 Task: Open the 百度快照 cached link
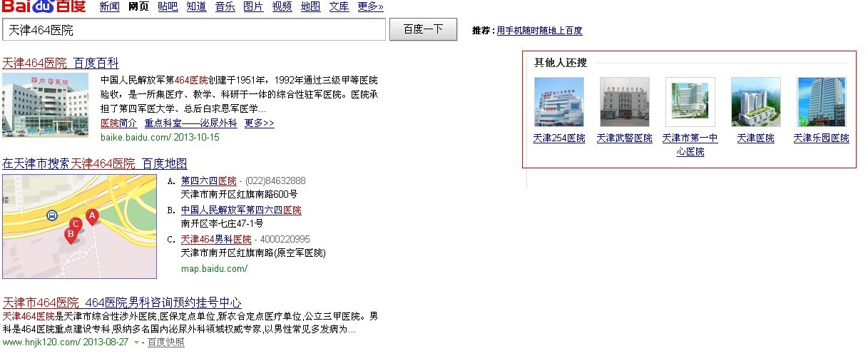pos(166,342)
